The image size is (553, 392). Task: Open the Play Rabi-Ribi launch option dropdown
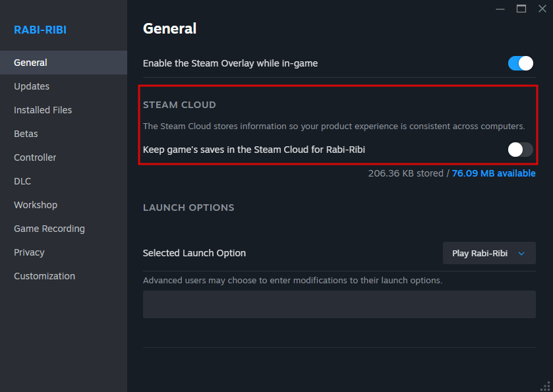(489, 253)
